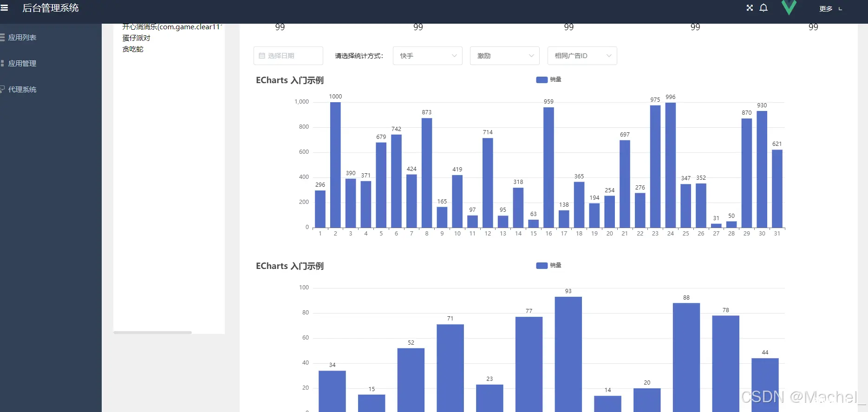Click the bar labeled 714 in first chart
The width and height of the screenshot is (868, 412).
pyautogui.click(x=488, y=183)
